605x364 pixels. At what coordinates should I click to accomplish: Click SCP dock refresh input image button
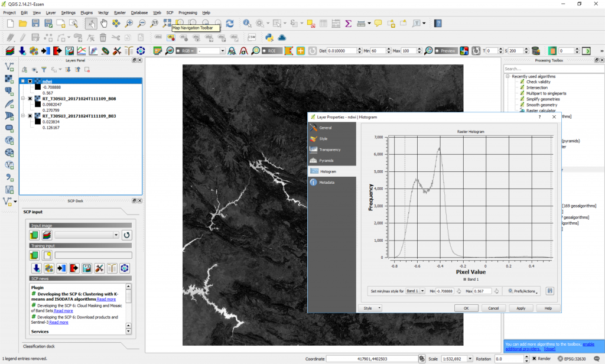coord(126,235)
